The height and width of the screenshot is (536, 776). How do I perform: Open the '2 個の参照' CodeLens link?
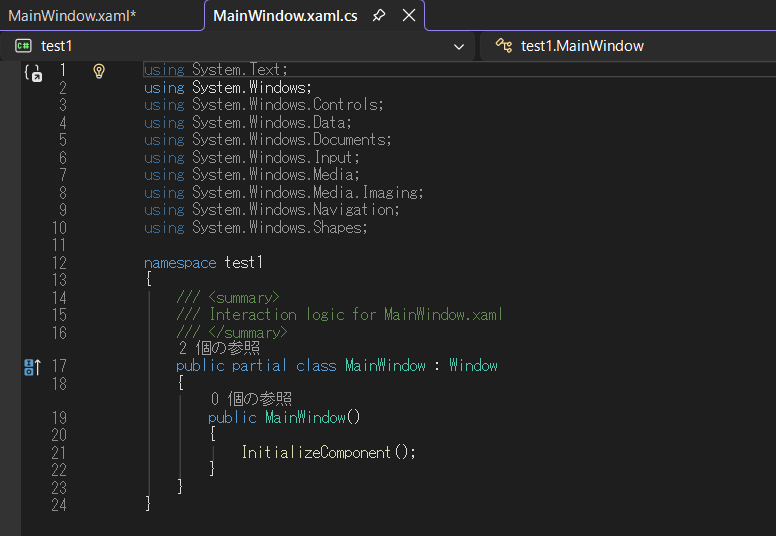[x=219, y=348]
